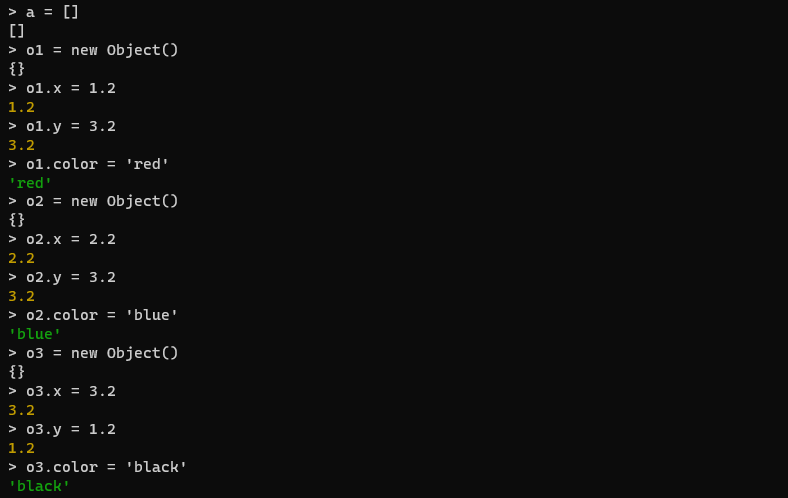Click the 'o2 = new Object()' line
This screenshot has height=498, width=788.
point(93,202)
